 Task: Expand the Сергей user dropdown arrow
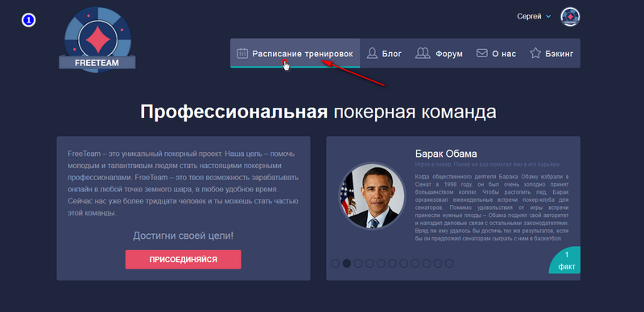[548, 17]
